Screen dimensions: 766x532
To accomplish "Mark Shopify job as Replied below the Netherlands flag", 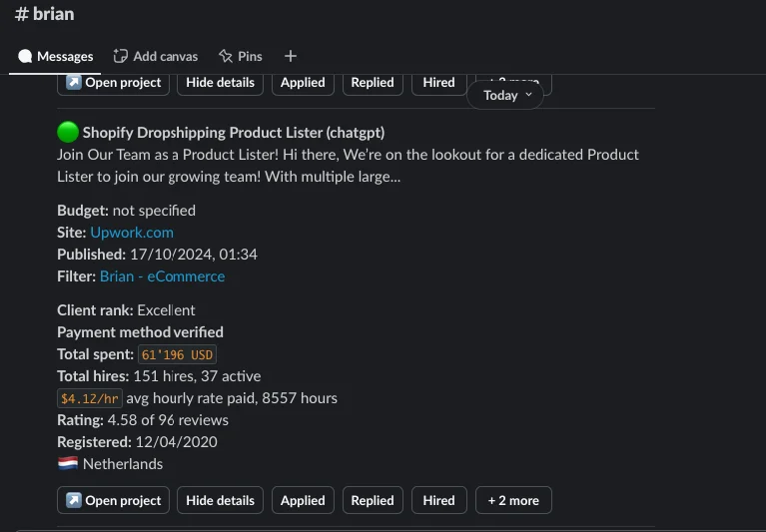I will click(373, 500).
